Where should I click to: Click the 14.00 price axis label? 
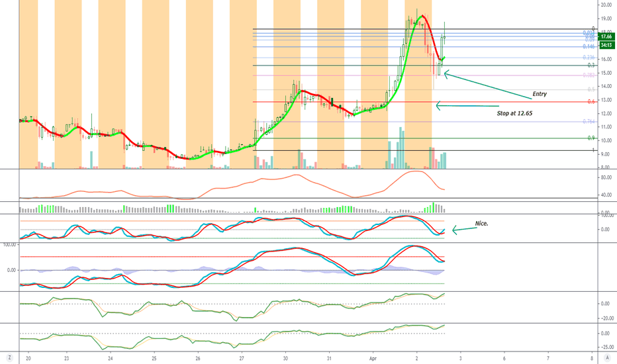[606, 86]
